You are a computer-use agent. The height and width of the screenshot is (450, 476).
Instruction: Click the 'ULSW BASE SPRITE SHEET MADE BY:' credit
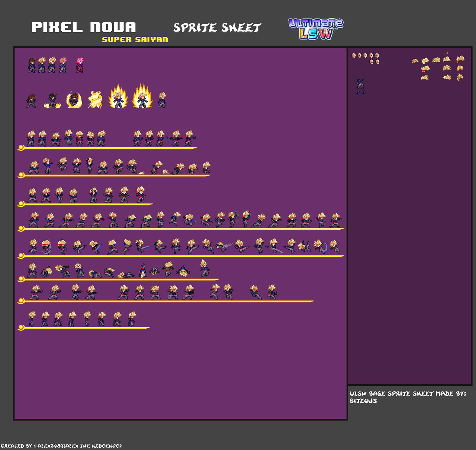408,394
